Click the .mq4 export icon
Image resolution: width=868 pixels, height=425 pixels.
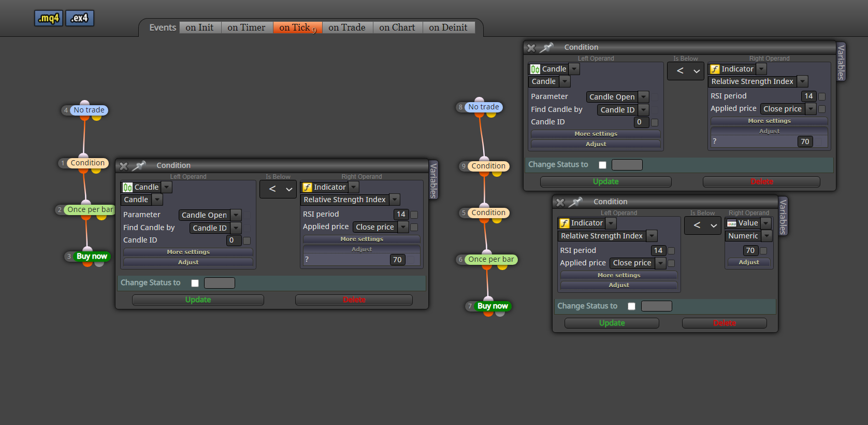[49, 18]
